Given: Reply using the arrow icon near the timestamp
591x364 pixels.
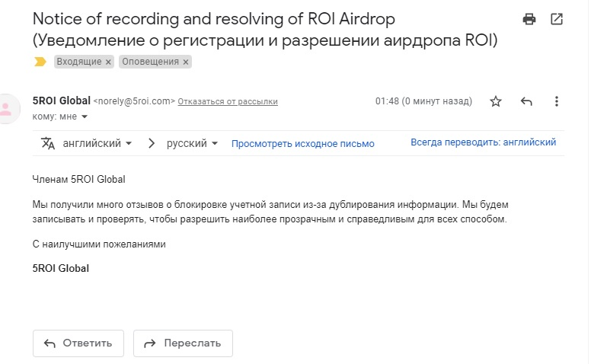Looking at the screenshot, I should pos(526,101).
